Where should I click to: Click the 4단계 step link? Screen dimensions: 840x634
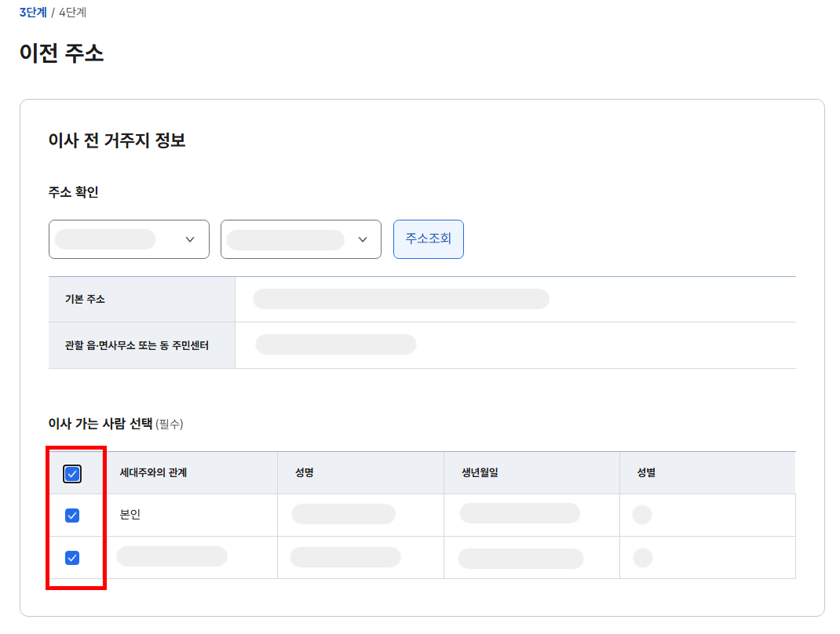pos(71,13)
